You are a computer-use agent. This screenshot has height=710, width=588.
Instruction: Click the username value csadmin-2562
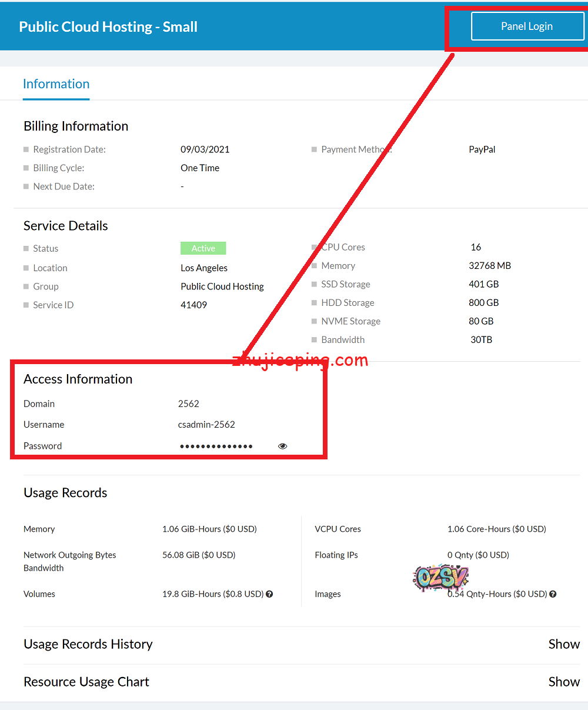click(x=206, y=425)
